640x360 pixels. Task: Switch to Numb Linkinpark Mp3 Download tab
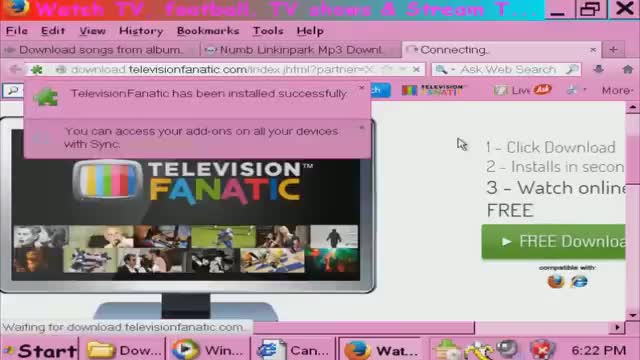[x=301, y=50]
